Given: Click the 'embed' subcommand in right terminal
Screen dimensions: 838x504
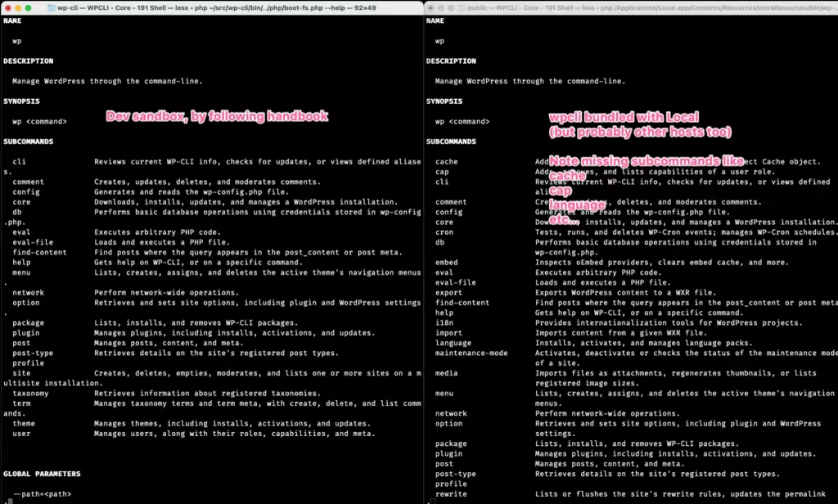Looking at the screenshot, I should pos(446,263).
